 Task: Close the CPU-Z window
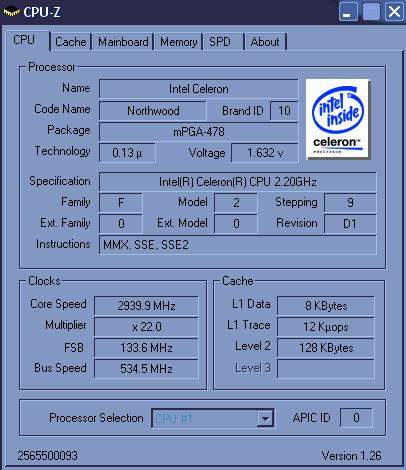(x=394, y=12)
